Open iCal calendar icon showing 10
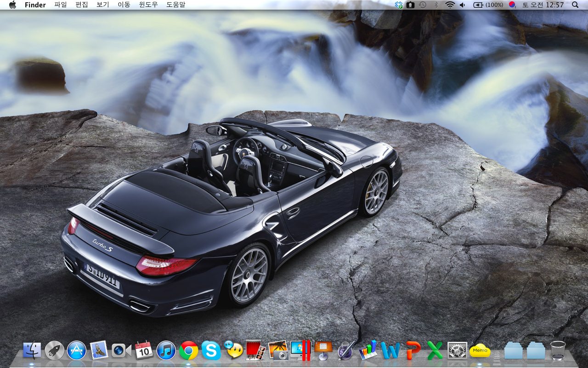The height and width of the screenshot is (368, 588). [x=144, y=351]
